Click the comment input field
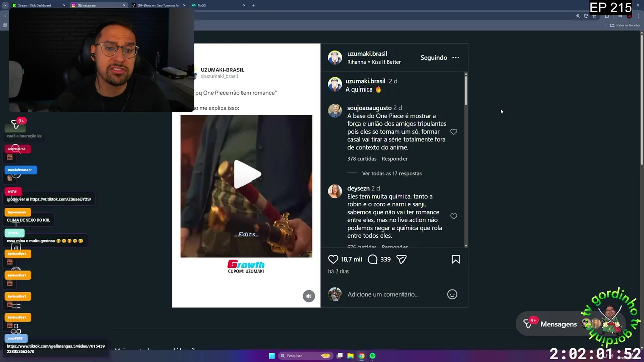The height and width of the screenshot is (362, 644). (x=383, y=294)
